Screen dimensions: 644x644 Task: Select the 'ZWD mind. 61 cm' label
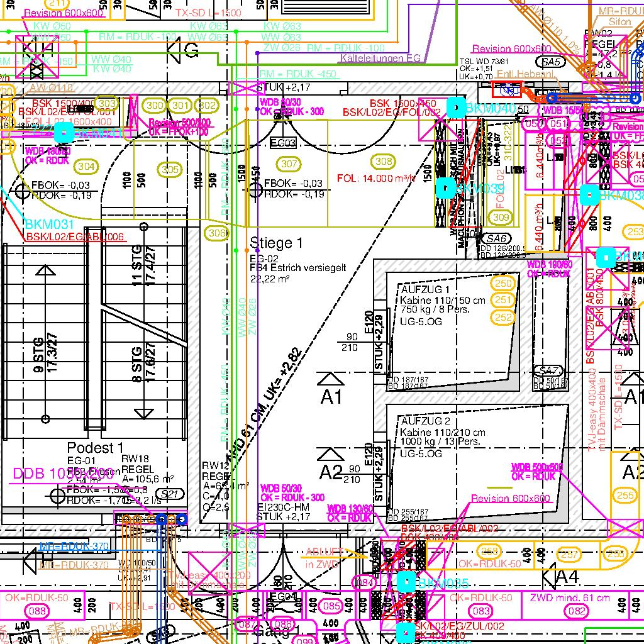coord(570,598)
